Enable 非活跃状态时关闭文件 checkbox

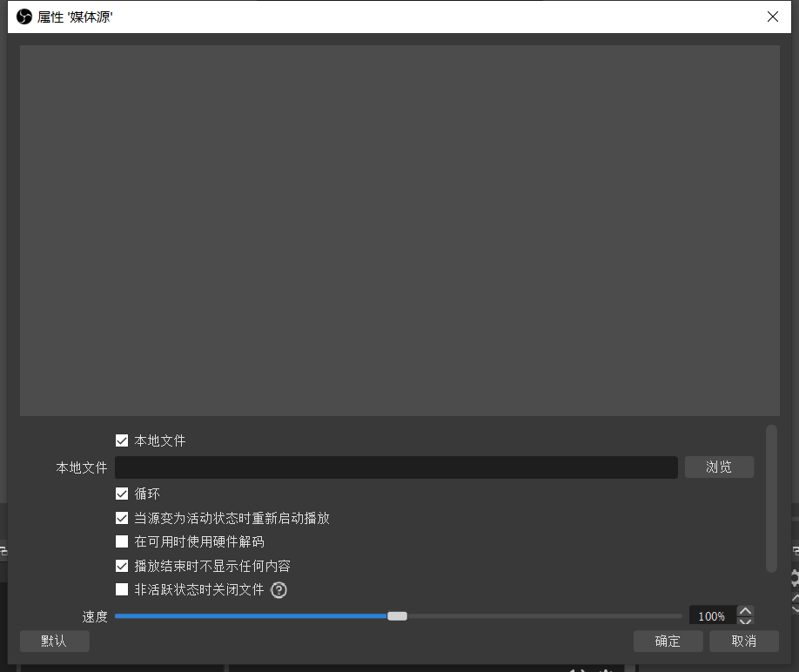point(122,589)
